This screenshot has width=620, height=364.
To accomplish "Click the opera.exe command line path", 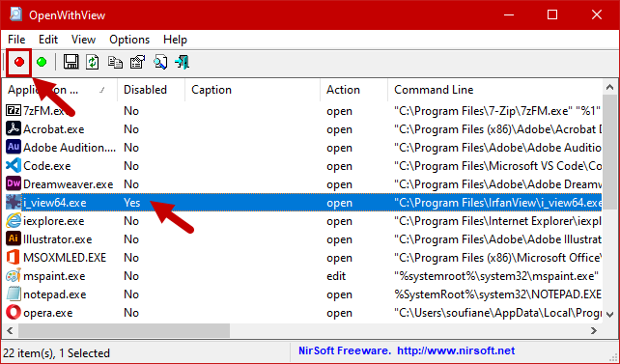I will 497,313.
